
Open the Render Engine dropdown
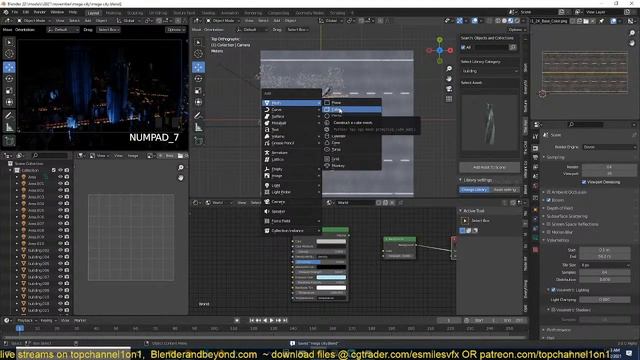point(609,147)
